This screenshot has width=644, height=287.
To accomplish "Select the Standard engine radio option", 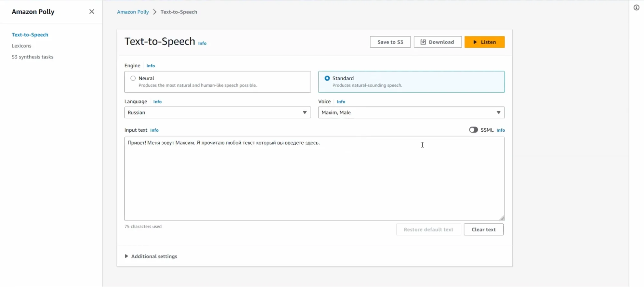I will pyautogui.click(x=327, y=78).
